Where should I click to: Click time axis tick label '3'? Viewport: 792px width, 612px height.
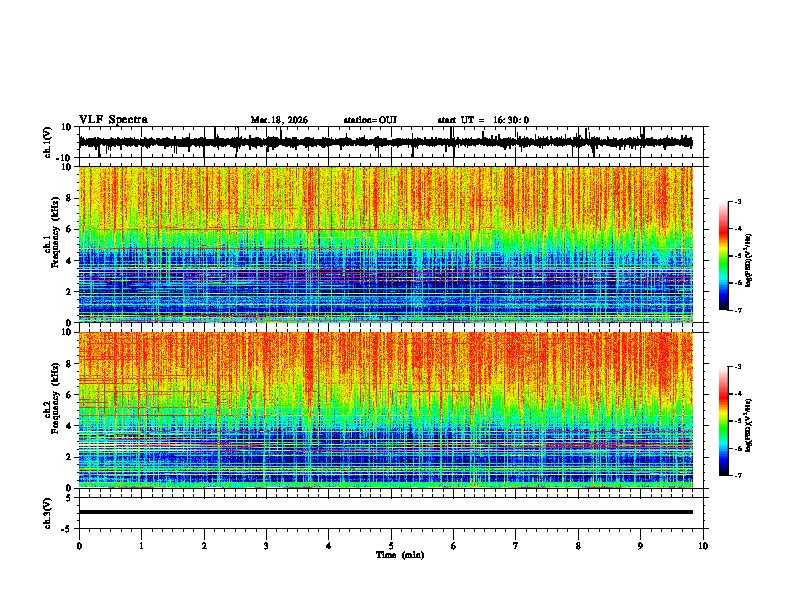pos(266,546)
